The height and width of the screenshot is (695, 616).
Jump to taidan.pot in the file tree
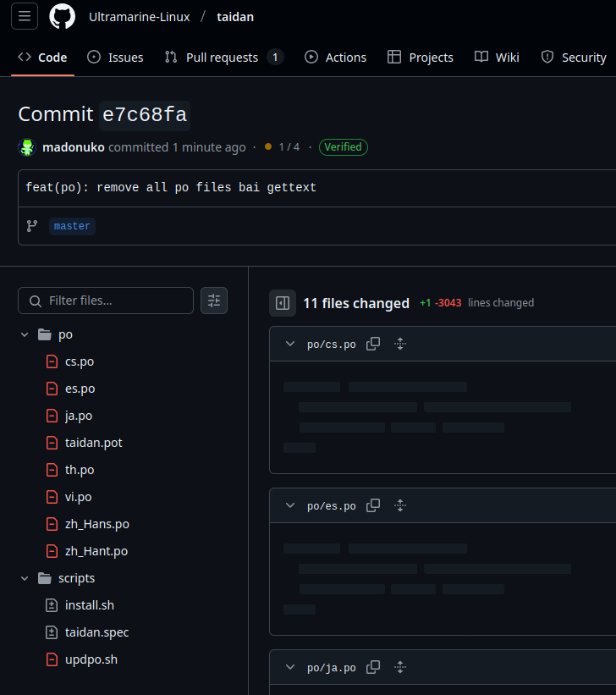point(94,443)
